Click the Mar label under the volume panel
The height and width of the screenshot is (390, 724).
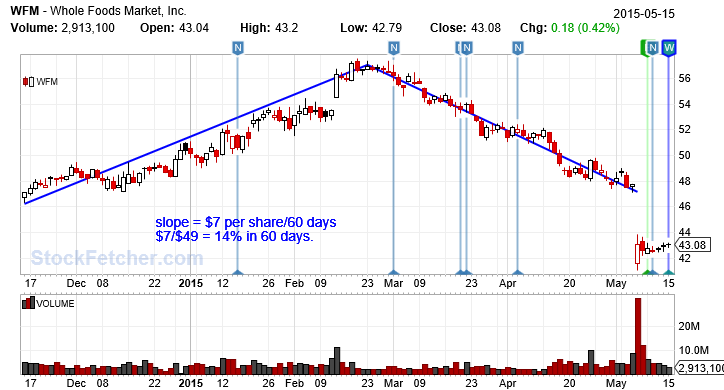tap(393, 383)
